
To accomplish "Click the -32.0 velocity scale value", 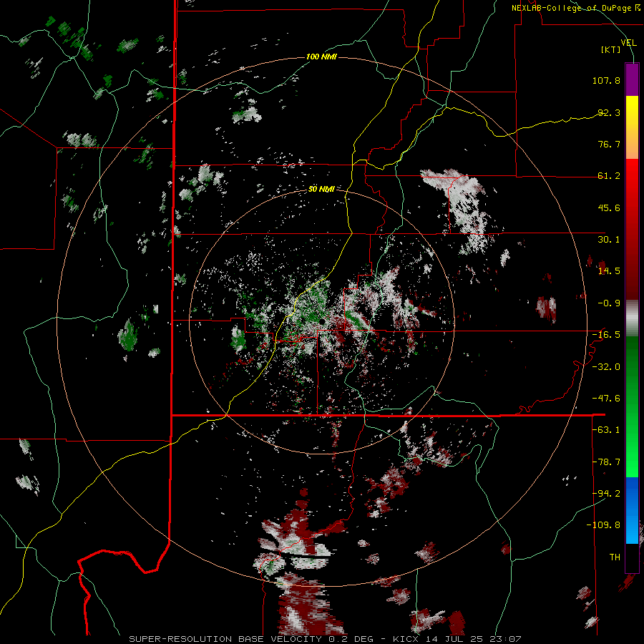I will coord(606,366).
